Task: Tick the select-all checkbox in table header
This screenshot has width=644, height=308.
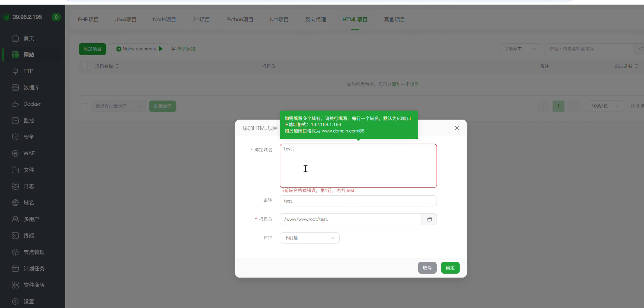Action: coord(85,66)
